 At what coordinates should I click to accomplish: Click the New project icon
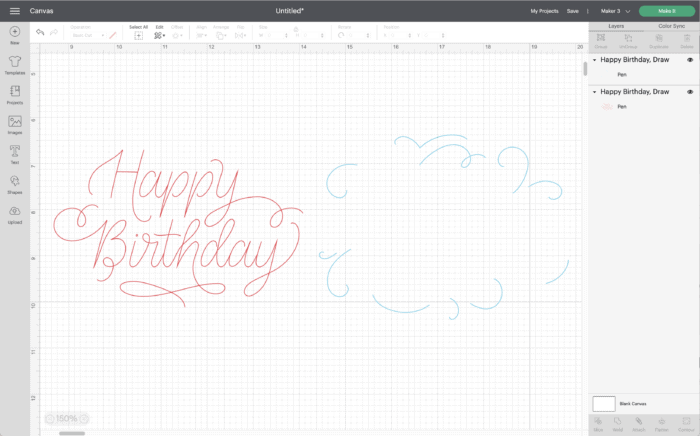15,34
